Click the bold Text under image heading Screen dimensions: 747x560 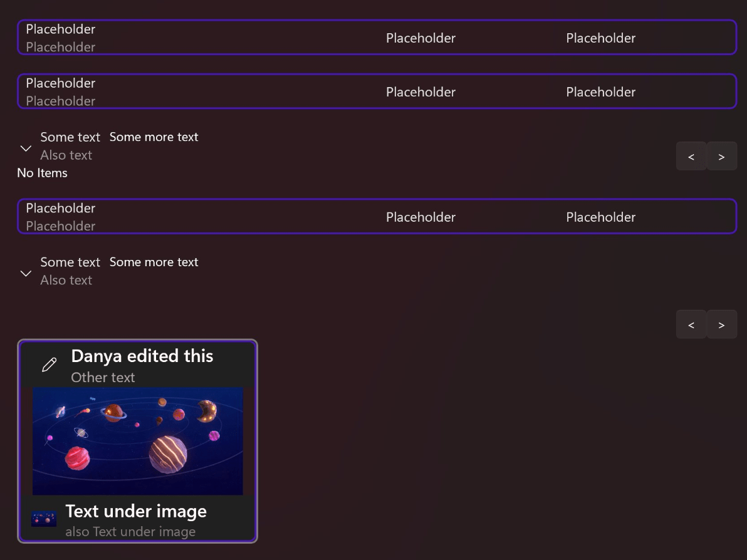[136, 511]
